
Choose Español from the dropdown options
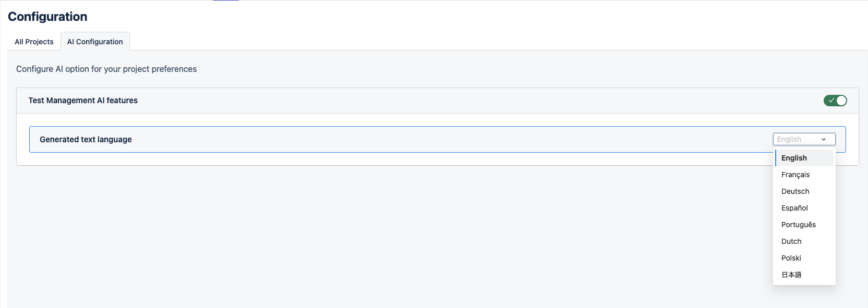[x=794, y=208]
